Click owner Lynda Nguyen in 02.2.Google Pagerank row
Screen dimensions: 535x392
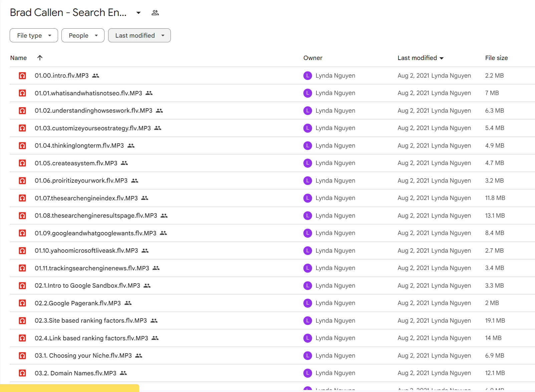coord(335,303)
